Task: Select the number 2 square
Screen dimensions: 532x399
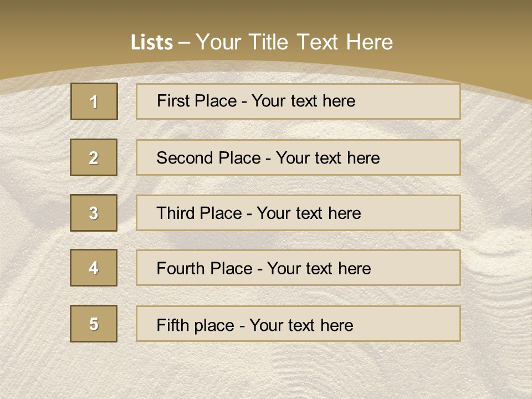Action: (x=94, y=157)
